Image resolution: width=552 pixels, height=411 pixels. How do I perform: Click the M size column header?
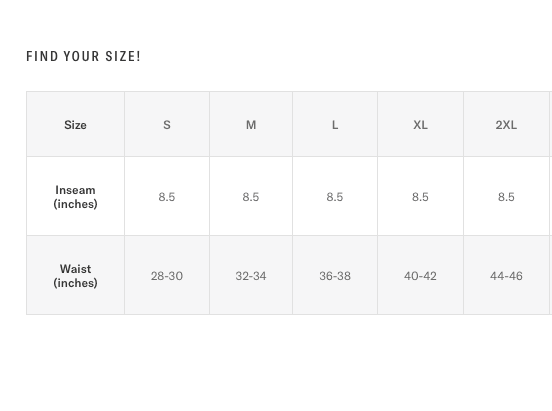click(x=251, y=124)
